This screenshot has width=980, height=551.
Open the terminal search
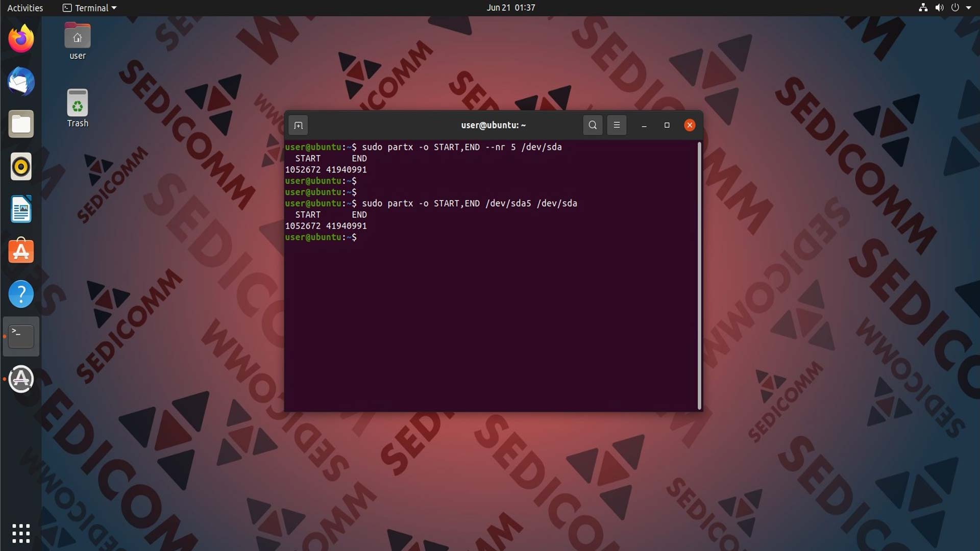[593, 125]
